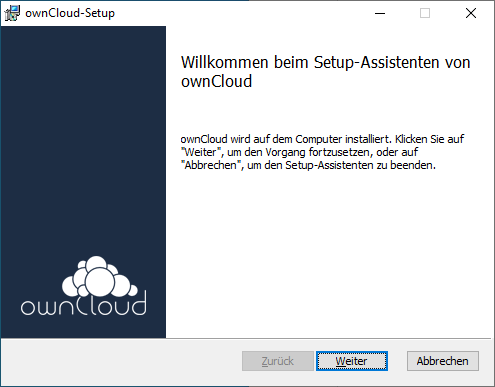Click "ownCloud wird auf dem Computer installiert" sentence
Screen dimensions: 495x387
point(286,139)
